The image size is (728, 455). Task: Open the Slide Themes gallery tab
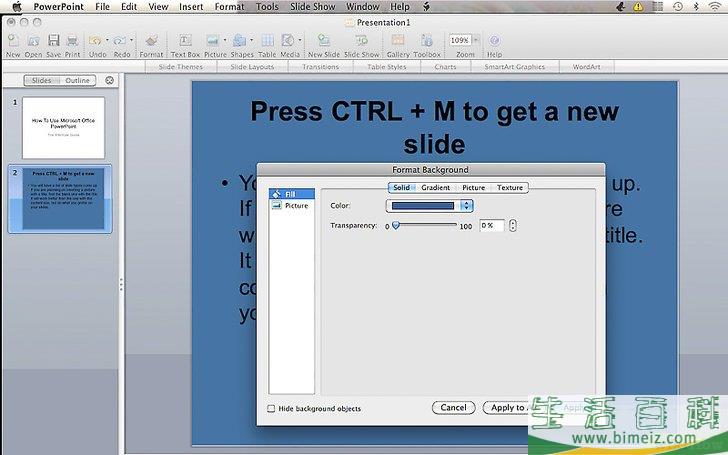pyautogui.click(x=181, y=67)
